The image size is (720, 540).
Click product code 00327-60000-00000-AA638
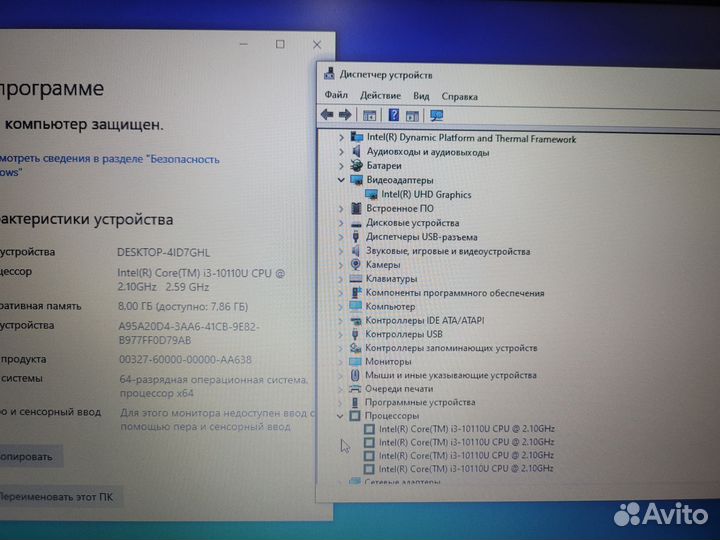tap(185, 360)
